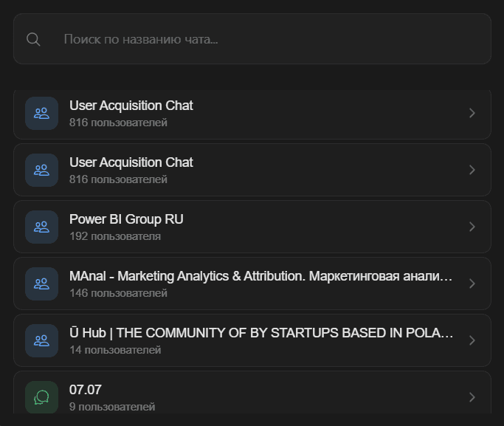Image resolution: width=504 pixels, height=426 pixels.
Task: Click the green chat bubble icon for 07.07
Action: pyautogui.click(x=42, y=397)
